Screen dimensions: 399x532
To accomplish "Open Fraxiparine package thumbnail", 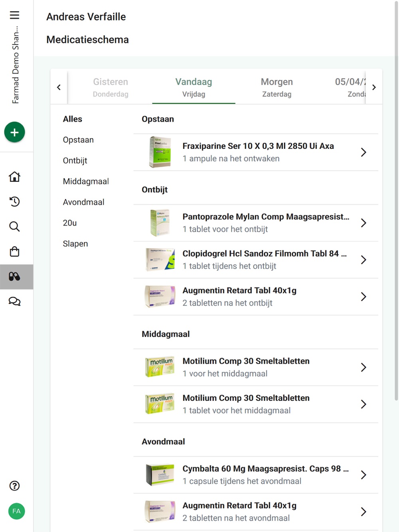I will click(x=160, y=152).
